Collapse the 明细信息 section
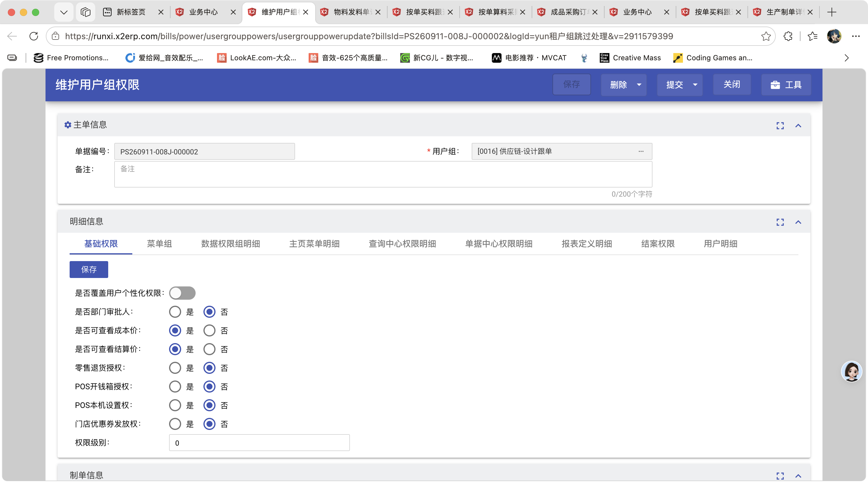The image size is (868, 483). [798, 222]
